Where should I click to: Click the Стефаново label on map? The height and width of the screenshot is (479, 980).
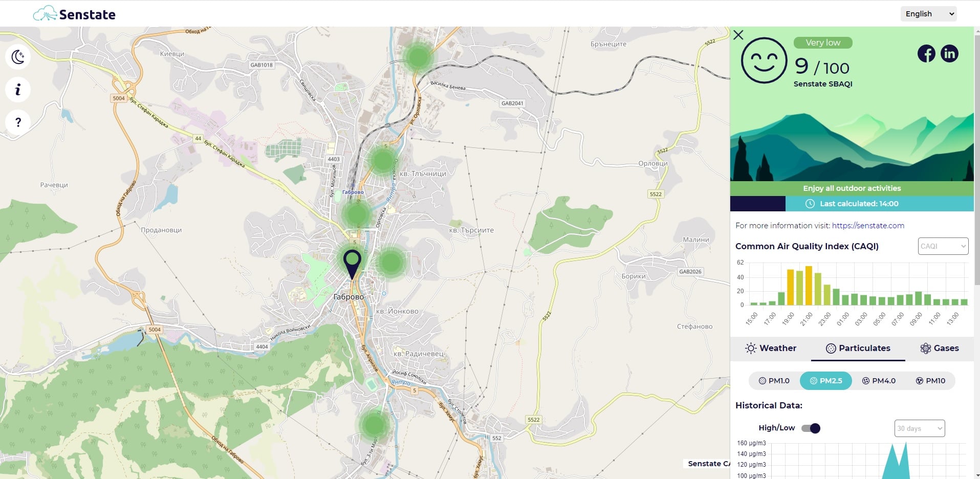694,326
